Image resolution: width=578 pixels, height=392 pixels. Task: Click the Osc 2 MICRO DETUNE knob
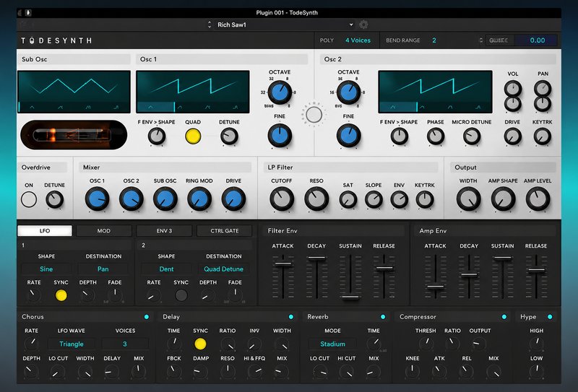pyautogui.click(x=472, y=136)
